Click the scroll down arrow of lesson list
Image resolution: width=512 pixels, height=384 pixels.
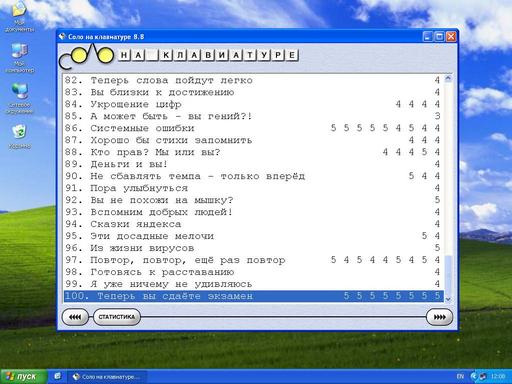(448, 299)
